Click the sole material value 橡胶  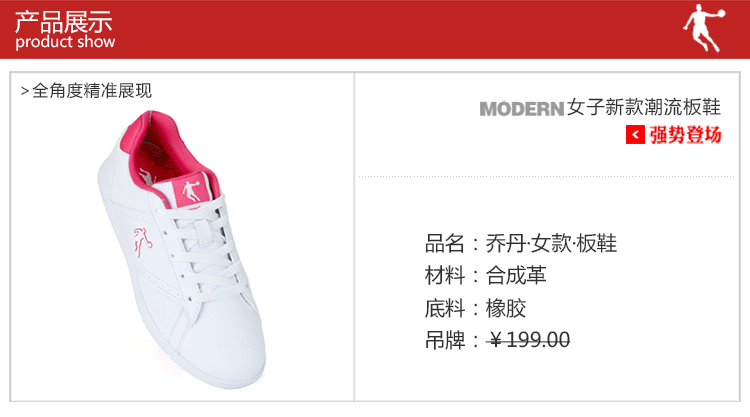click(x=506, y=308)
